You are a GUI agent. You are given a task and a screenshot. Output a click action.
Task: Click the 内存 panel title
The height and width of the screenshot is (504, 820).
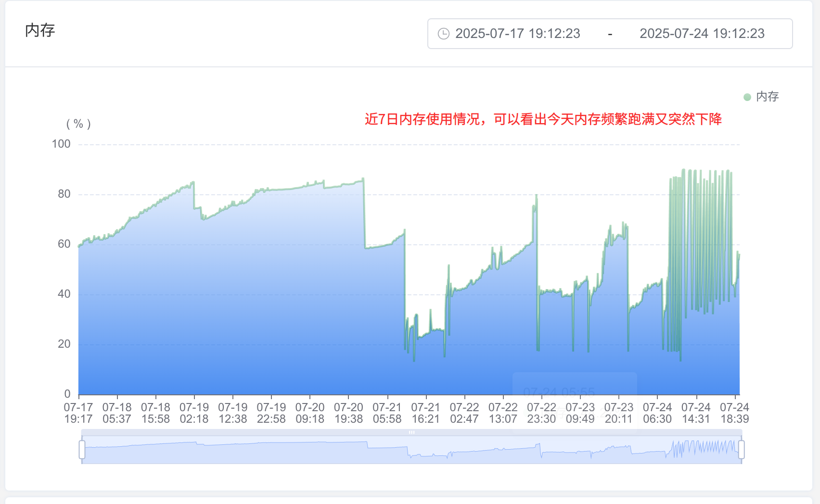[x=40, y=30]
